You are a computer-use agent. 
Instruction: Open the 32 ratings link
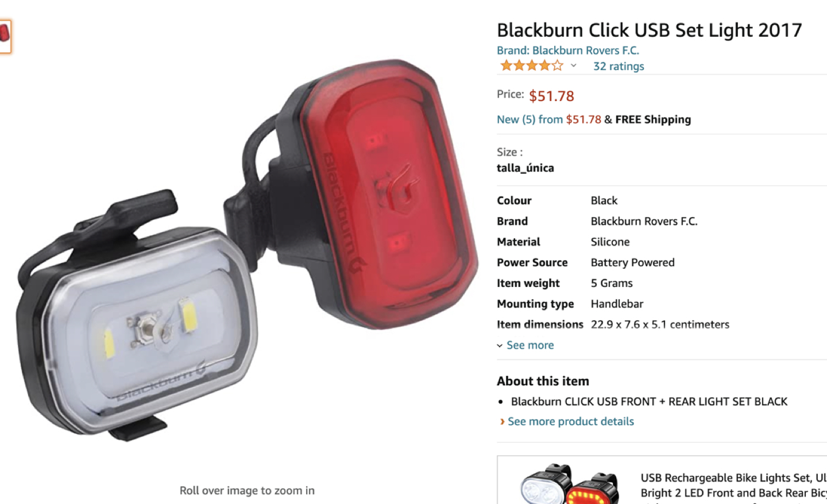click(619, 66)
